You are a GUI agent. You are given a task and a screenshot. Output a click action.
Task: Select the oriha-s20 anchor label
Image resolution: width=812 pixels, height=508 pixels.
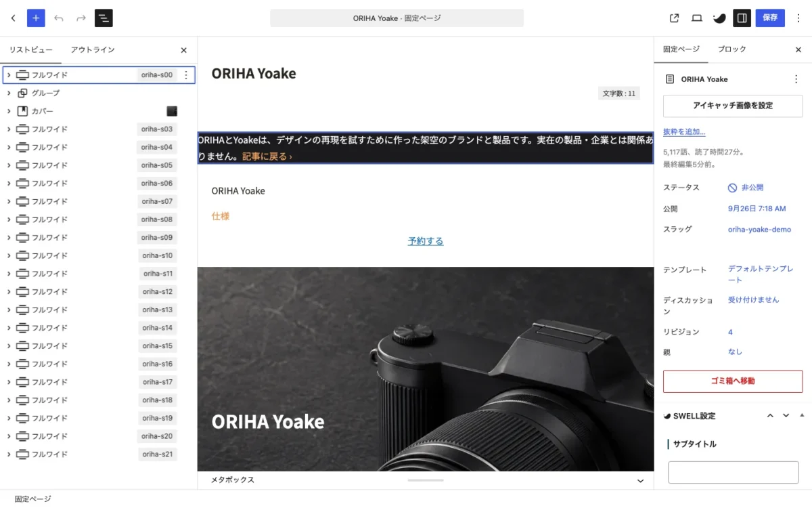[157, 436]
